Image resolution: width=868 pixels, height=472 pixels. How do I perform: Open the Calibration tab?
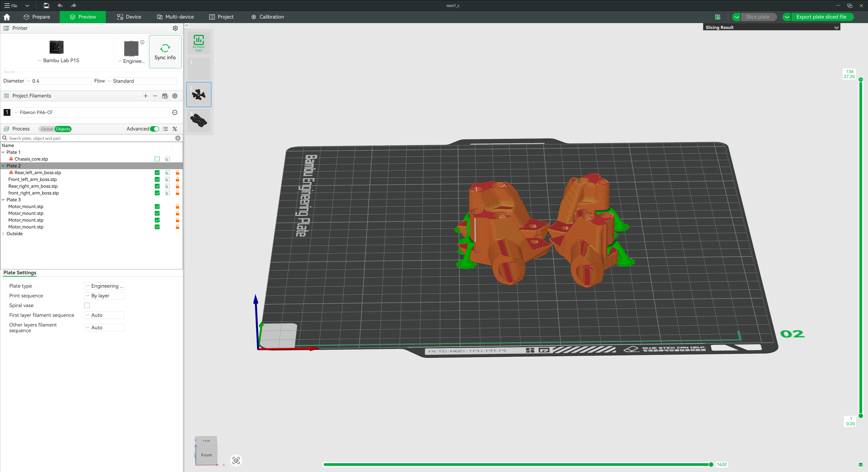coord(268,17)
